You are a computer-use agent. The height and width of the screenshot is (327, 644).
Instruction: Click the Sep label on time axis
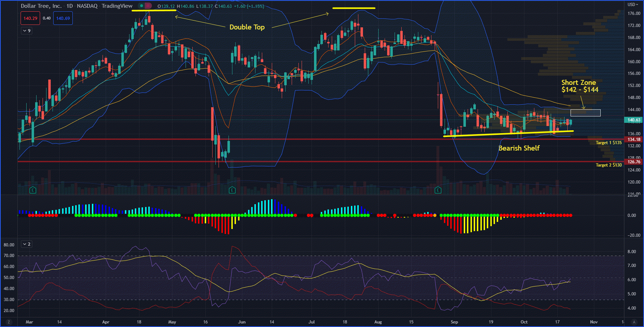(454, 322)
